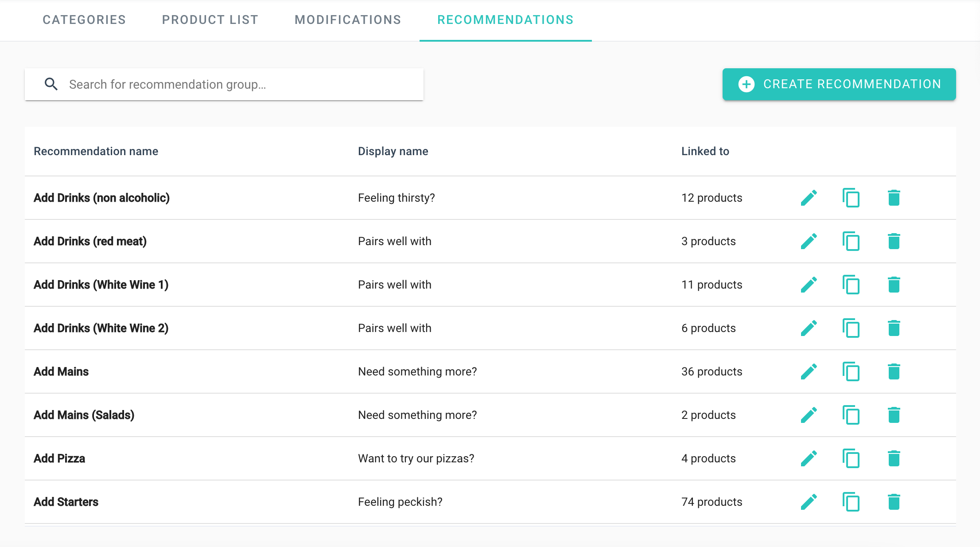Edit the Add Drinks (White Wine 2) recommendation
The width and height of the screenshot is (980, 547).
809,328
